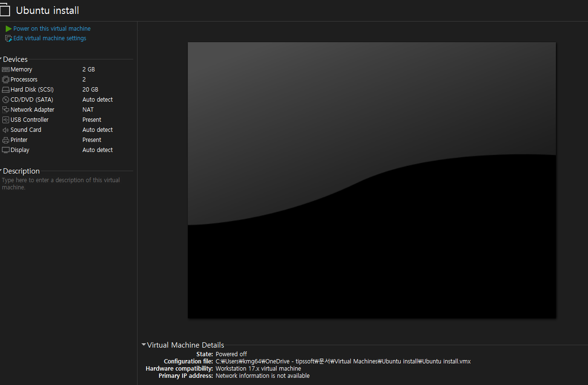
Task: Click the Powered off state value
Action: click(231, 354)
